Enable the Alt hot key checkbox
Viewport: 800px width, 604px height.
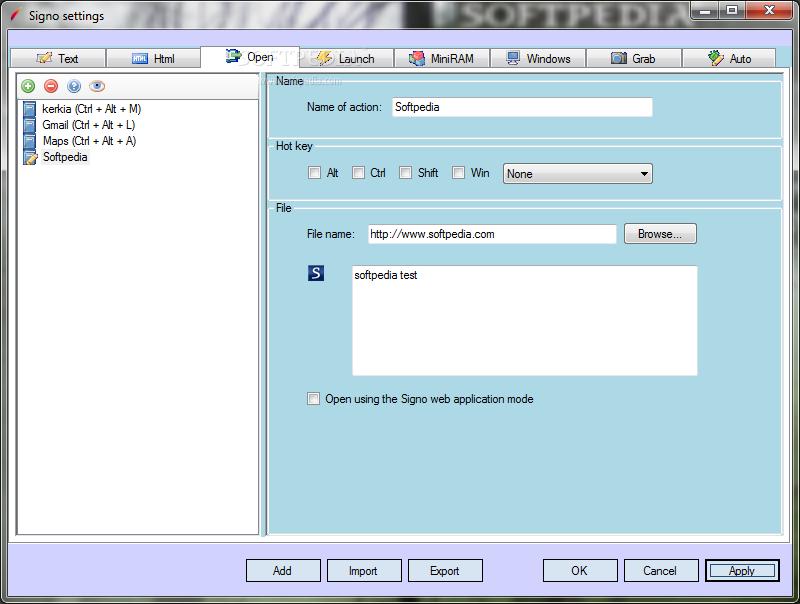point(314,173)
